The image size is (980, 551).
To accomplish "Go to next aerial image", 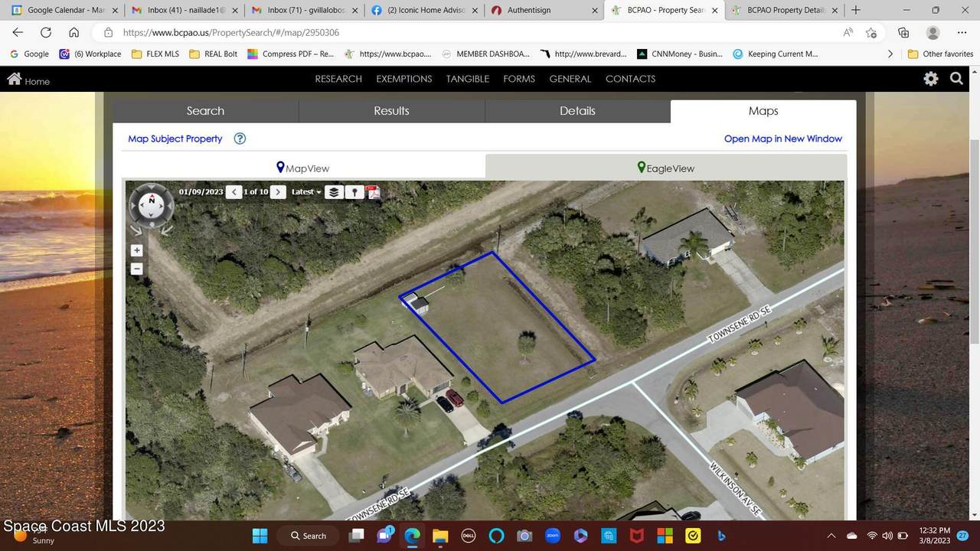I will tap(279, 192).
